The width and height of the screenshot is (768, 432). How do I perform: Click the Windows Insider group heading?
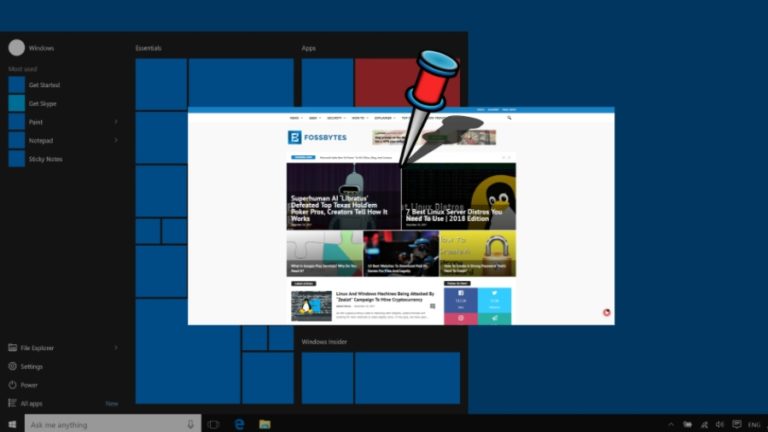point(324,341)
